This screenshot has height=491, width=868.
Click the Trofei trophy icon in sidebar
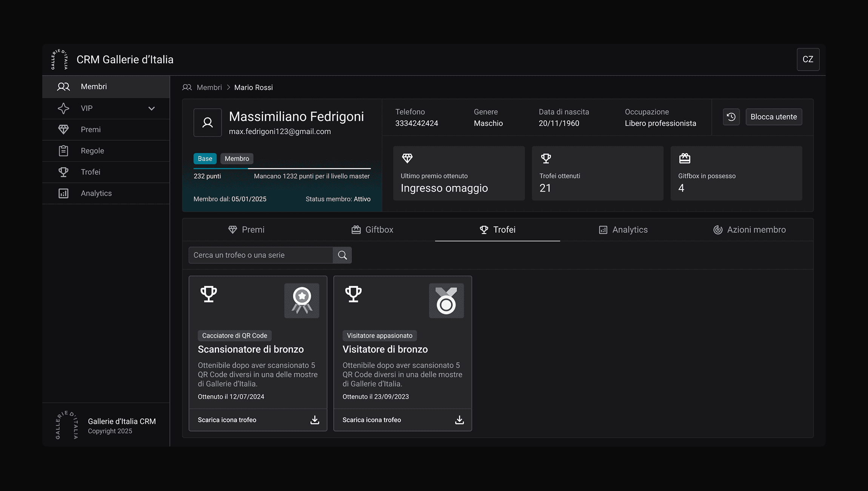[x=63, y=172]
